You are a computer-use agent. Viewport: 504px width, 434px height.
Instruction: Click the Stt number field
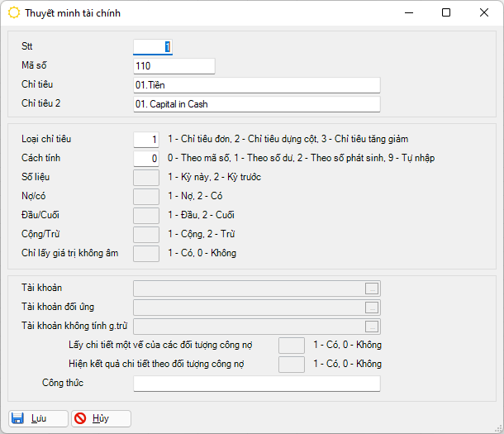click(152, 47)
